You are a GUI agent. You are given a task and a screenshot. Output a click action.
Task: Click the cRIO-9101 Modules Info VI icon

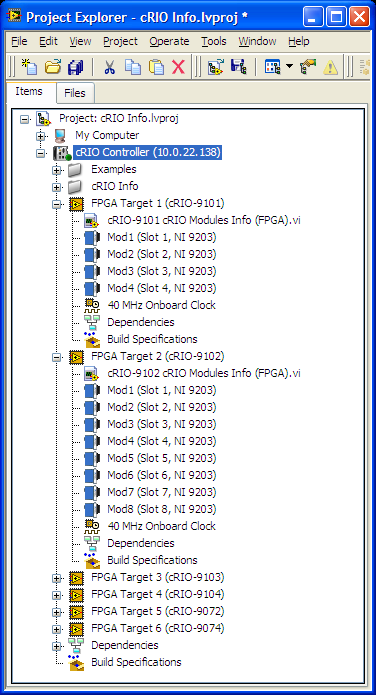(x=92, y=221)
